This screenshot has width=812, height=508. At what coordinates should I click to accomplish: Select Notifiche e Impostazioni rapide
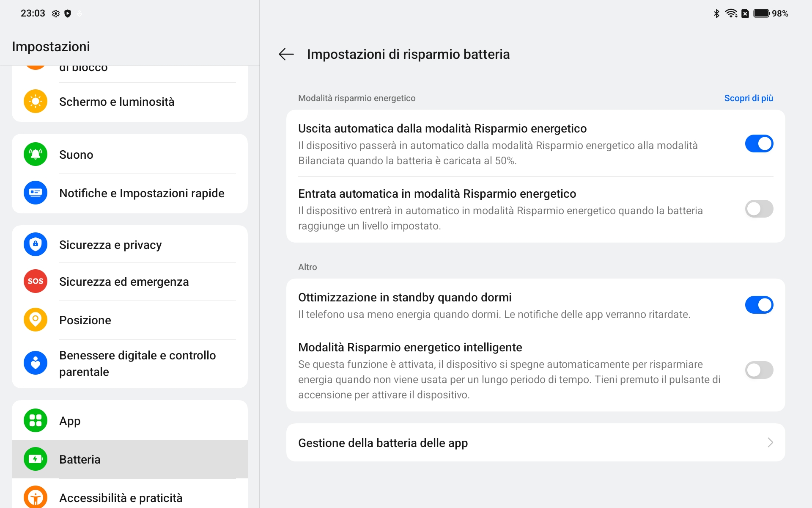(130, 193)
